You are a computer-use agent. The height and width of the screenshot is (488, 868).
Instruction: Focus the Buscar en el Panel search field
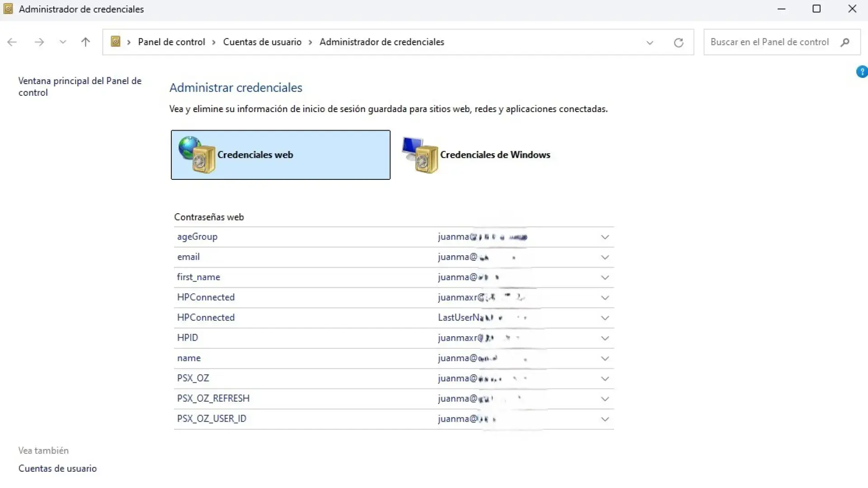point(769,42)
